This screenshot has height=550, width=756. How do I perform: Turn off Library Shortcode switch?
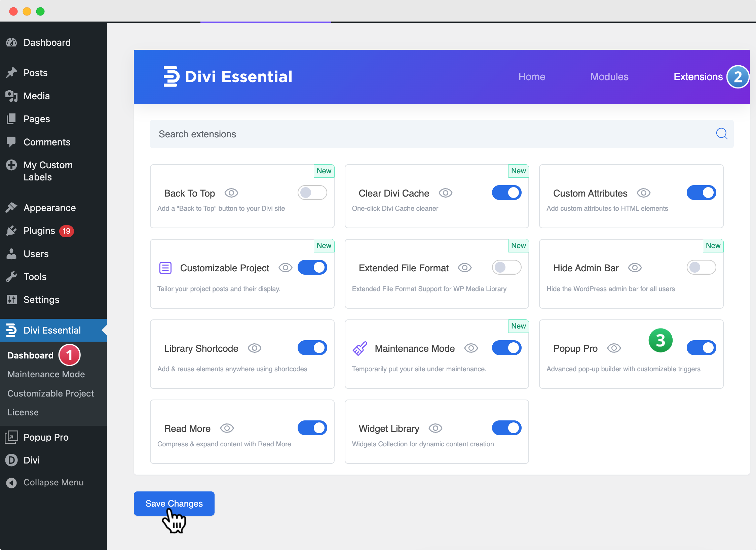312,348
